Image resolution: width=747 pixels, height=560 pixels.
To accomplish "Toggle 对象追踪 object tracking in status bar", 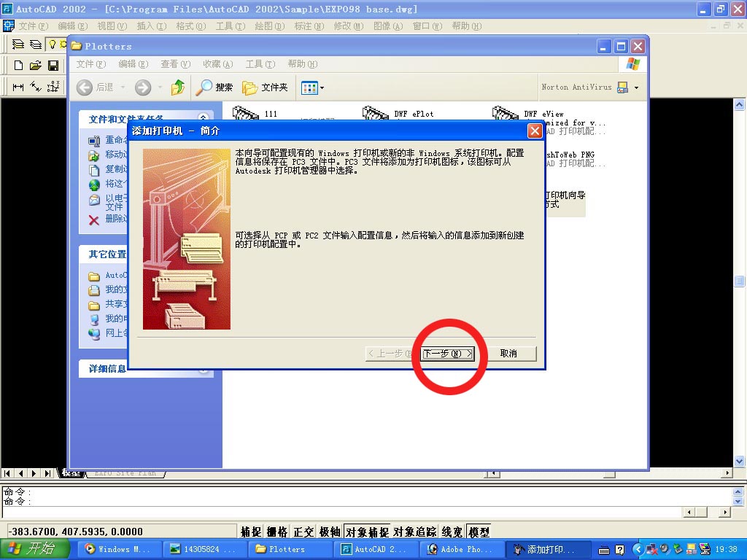I will click(415, 532).
